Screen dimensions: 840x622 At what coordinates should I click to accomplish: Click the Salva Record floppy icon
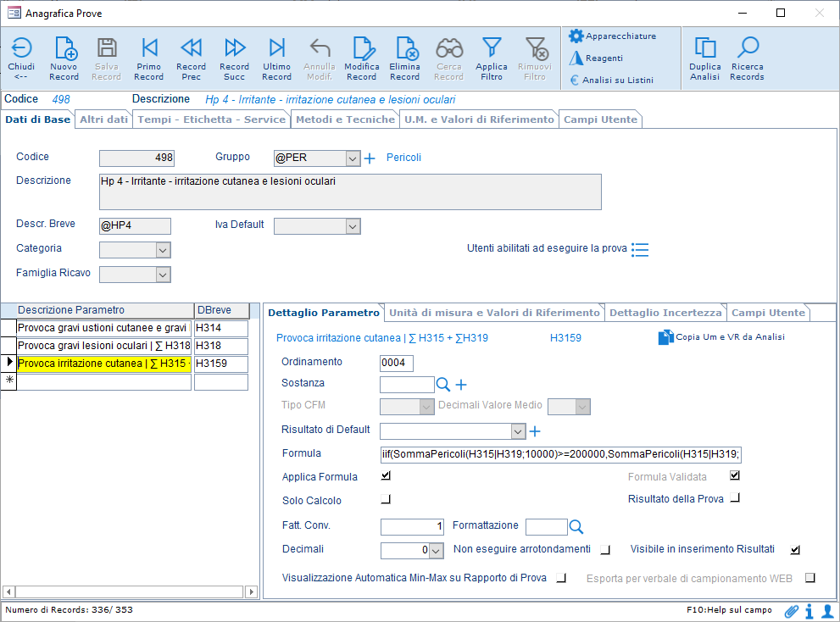click(107, 48)
